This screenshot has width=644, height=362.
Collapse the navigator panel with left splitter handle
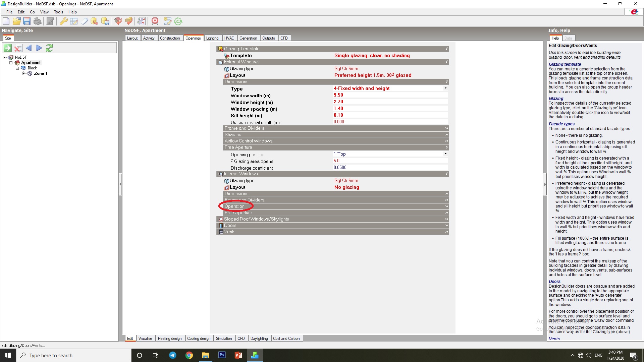point(120,184)
